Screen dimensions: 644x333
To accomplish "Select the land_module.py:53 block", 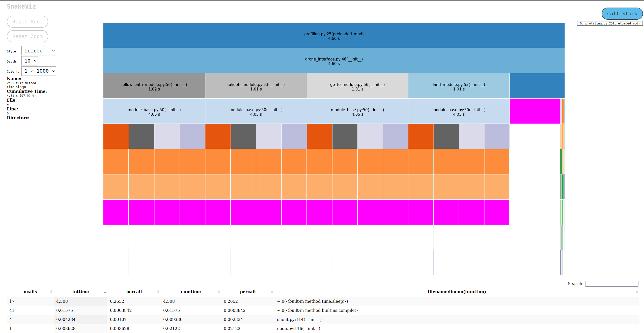I will pyautogui.click(x=459, y=86).
